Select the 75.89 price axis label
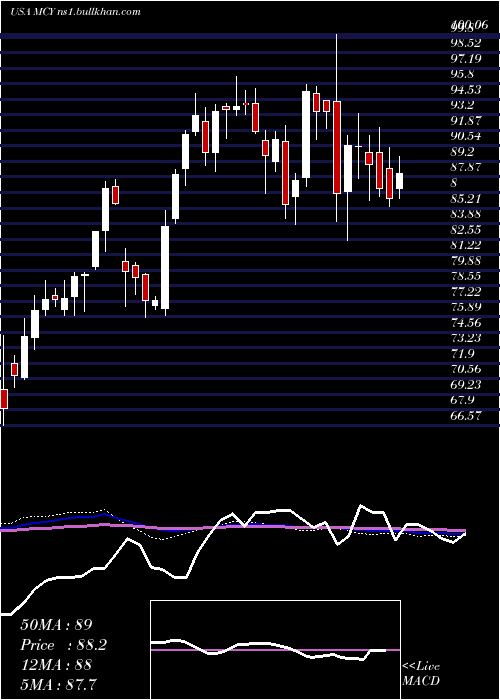Screen dimensions: 500x700 pyautogui.click(x=466, y=307)
